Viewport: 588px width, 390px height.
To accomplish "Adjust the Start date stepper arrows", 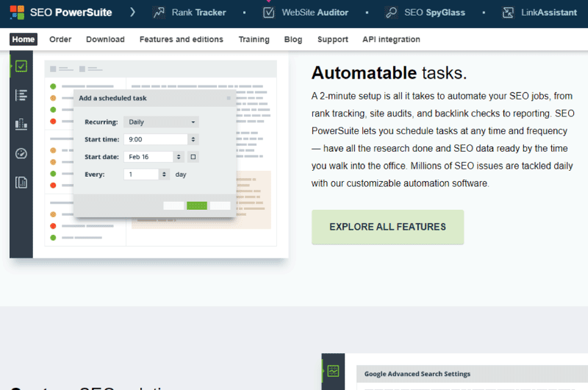I will [179, 157].
